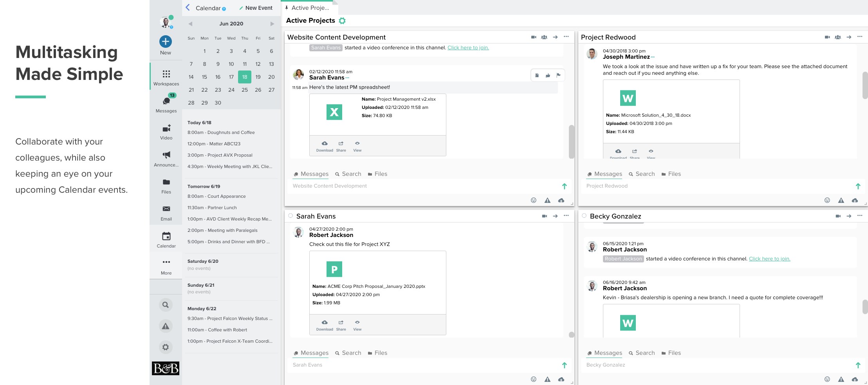Go to next month in calendar

coord(272,24)
